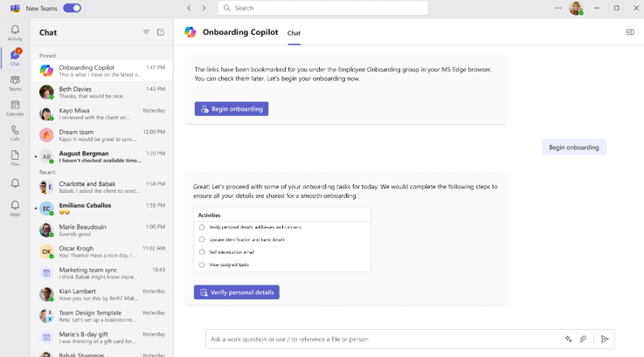Click the Recent section label
This screenshot has height=357, width=644.
point(47,172)
